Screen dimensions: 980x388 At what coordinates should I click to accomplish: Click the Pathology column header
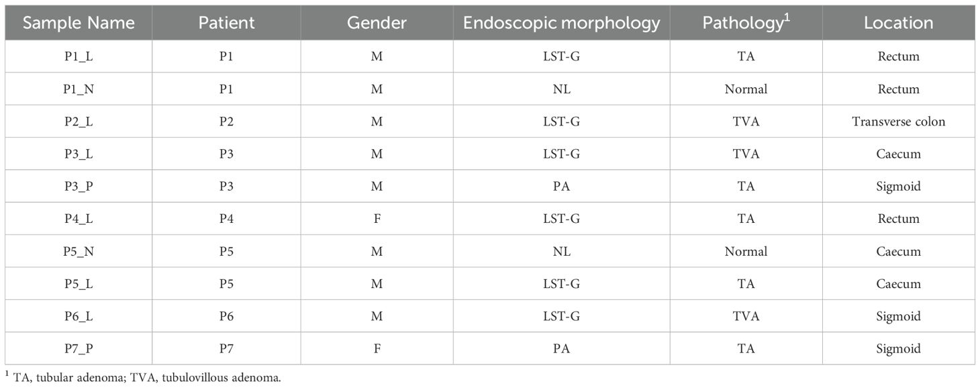coord(746,23)
